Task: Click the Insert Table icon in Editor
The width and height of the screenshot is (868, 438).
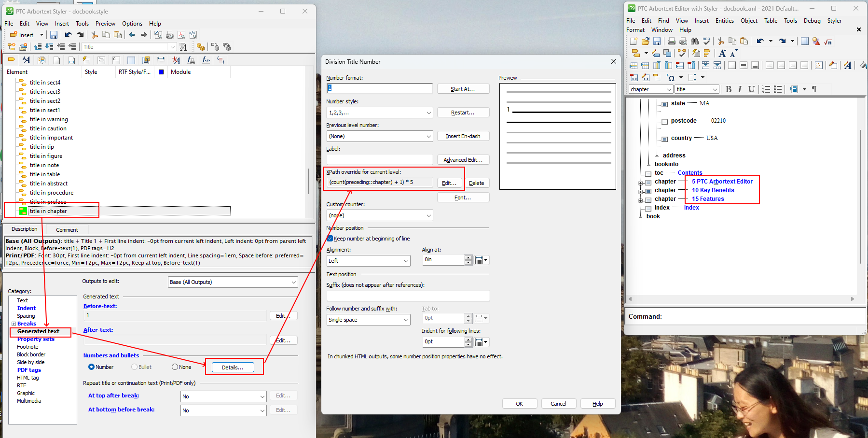Action: [x=805, y=41]
